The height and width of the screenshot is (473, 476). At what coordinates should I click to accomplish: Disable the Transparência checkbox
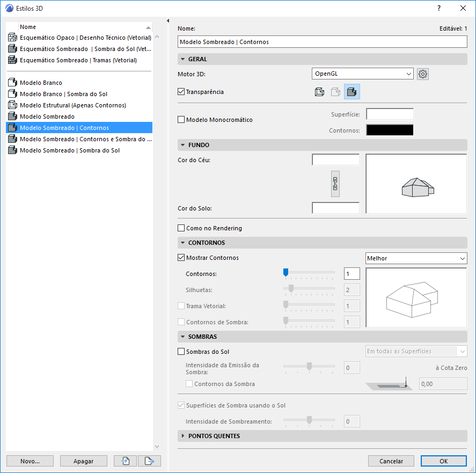(181, 91)
